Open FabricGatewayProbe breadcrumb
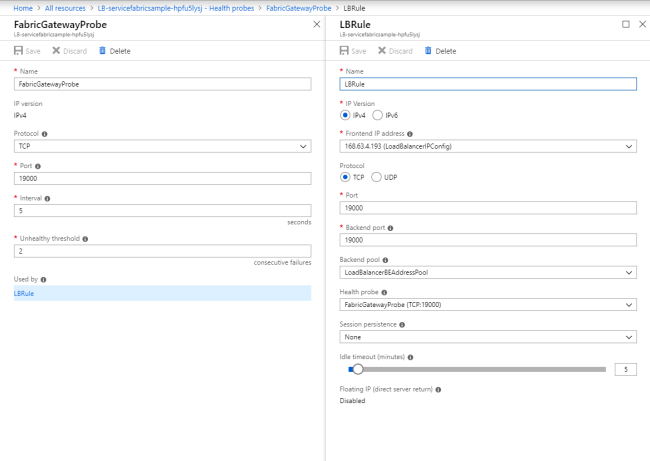Image resolution: width=650 pixels, height=461 pixels. [298, 8]
